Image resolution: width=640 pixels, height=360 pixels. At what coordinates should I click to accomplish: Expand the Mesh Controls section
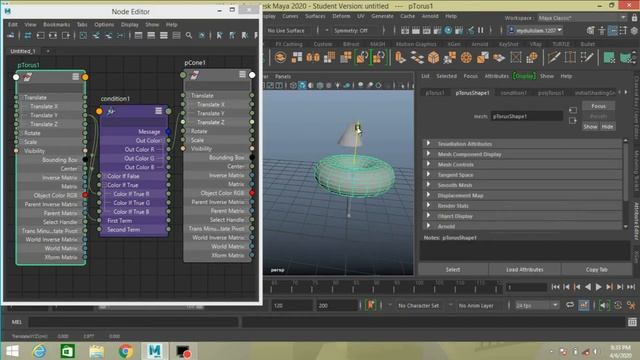[428, 164]
